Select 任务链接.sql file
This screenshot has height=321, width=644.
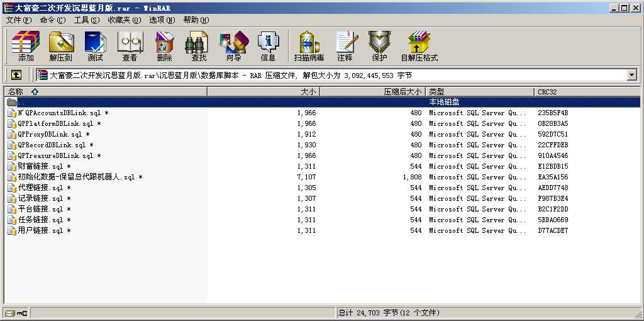45,220
